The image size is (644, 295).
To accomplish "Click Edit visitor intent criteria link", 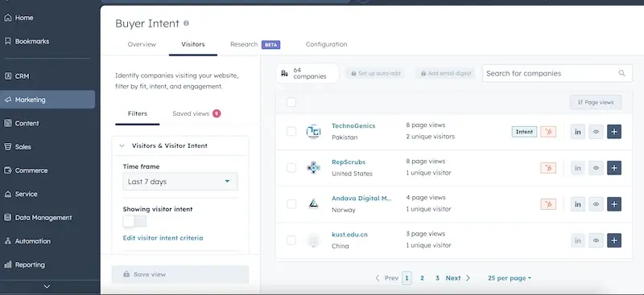I will [163, 238].
